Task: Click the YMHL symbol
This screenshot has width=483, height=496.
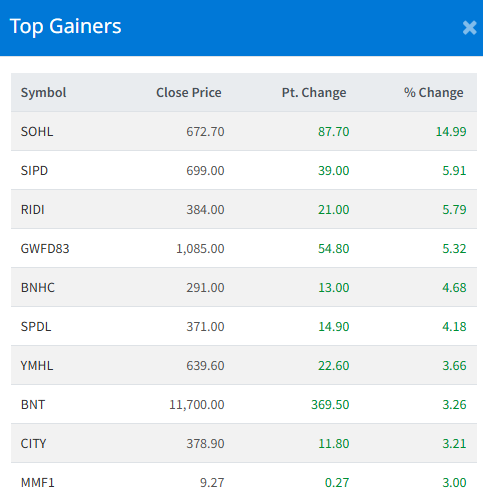Action: (x=37, y=366)
